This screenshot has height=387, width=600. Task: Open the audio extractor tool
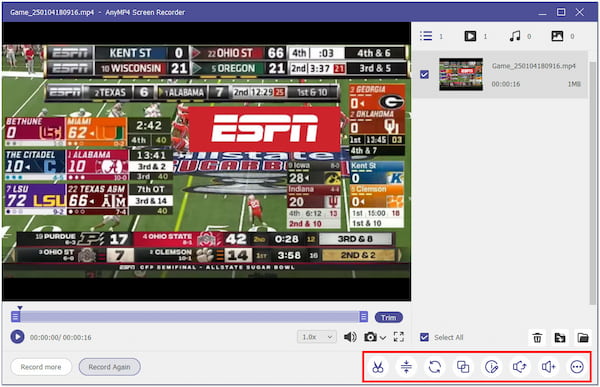(520, 367)
